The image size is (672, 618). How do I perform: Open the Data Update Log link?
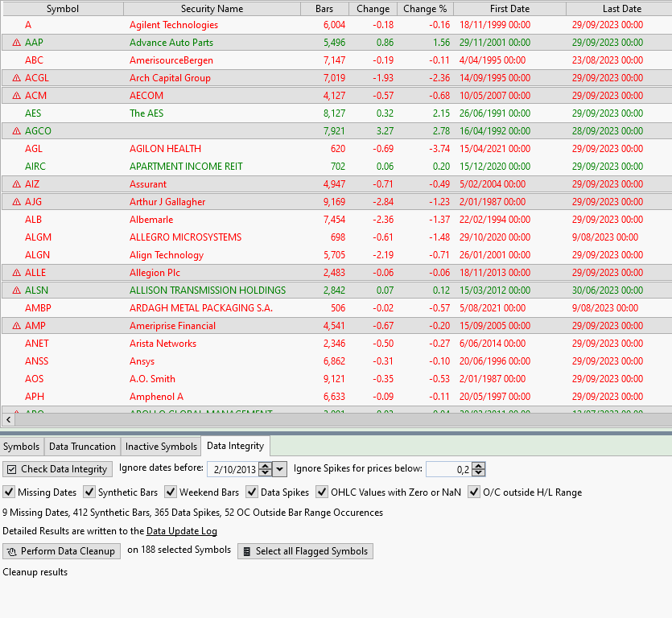(181, 531)
